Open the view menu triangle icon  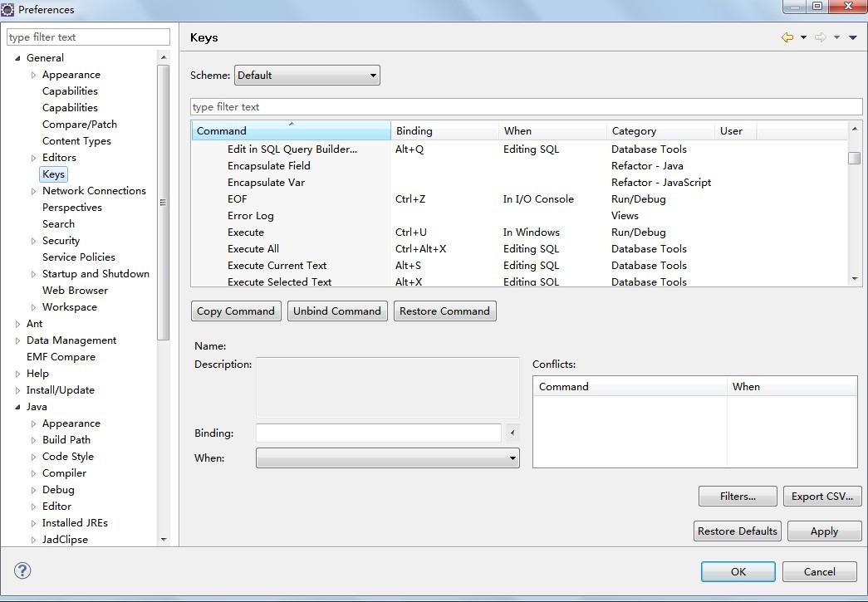click(x=853, y=37)
